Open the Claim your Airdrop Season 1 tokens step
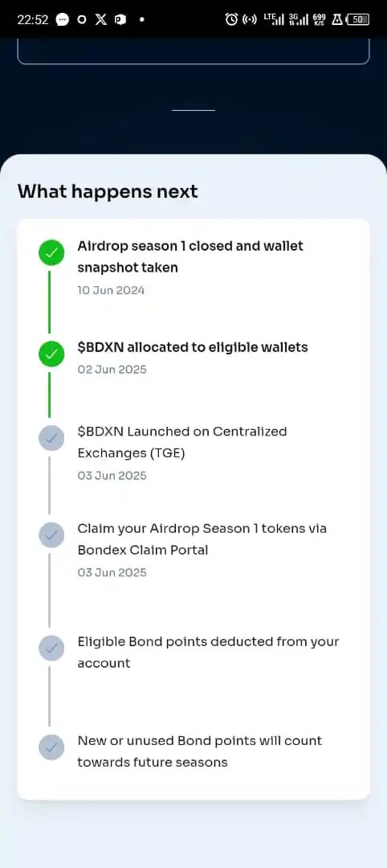This screenshot has width=387, height=868. [x=202, y=539]
